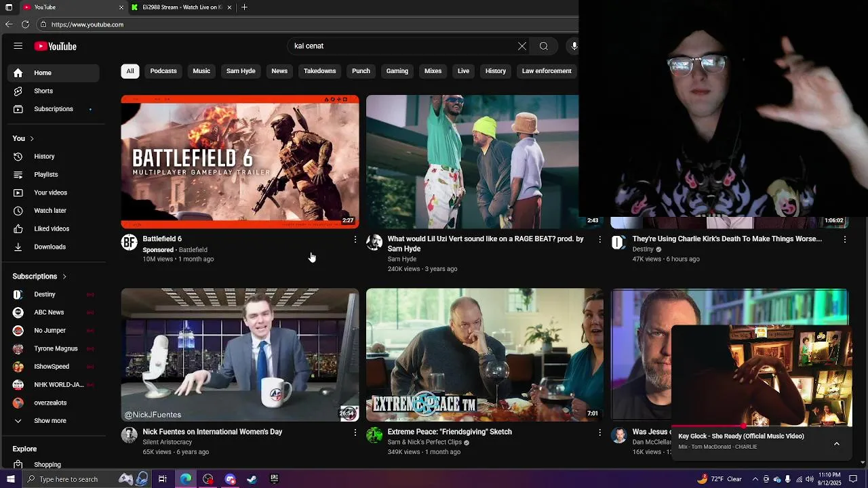This screenshot has height=488, width=868.
Task: Show hidden system tray icons
Action: (755, 479)
